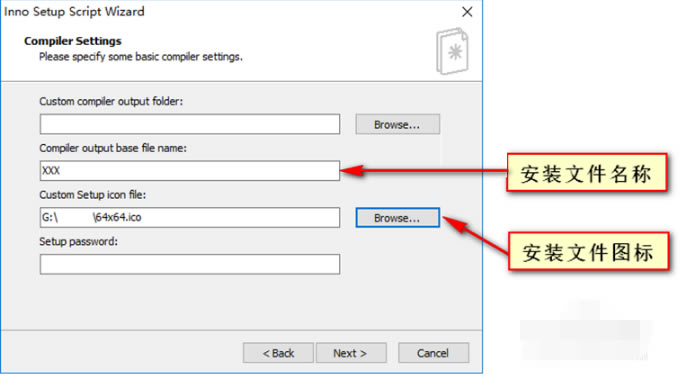
Task: Go to the previous page with Back
Action: 278,353
